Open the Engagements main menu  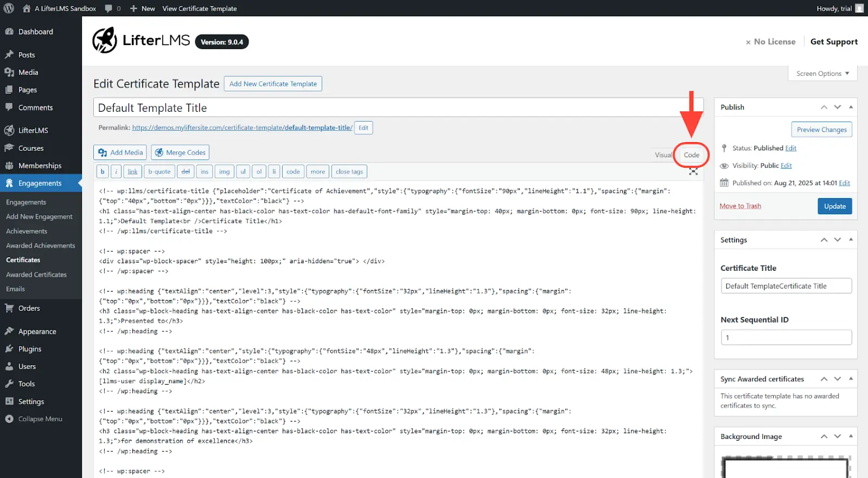click(x=40, y=183)
